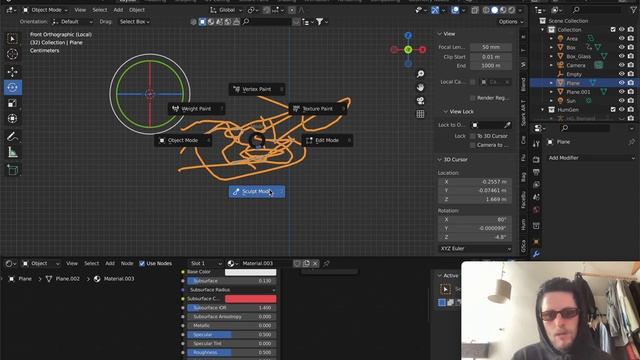Viewport: 640px width, 360px height.
Task: Choose Vertex Paint in pie menu
Action: point(257,89)
